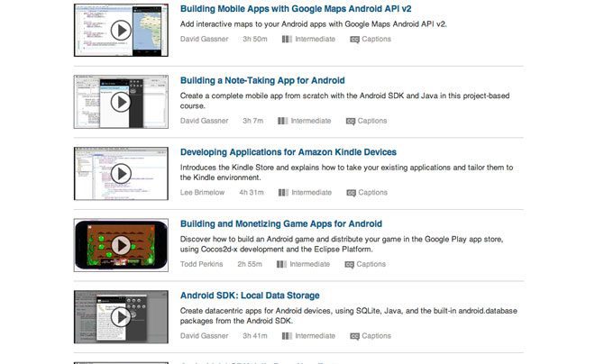The width and height of the screenshot is (595, 364).
Task: Play the Note-Taking App for Android video
Action: coord(121,102)
